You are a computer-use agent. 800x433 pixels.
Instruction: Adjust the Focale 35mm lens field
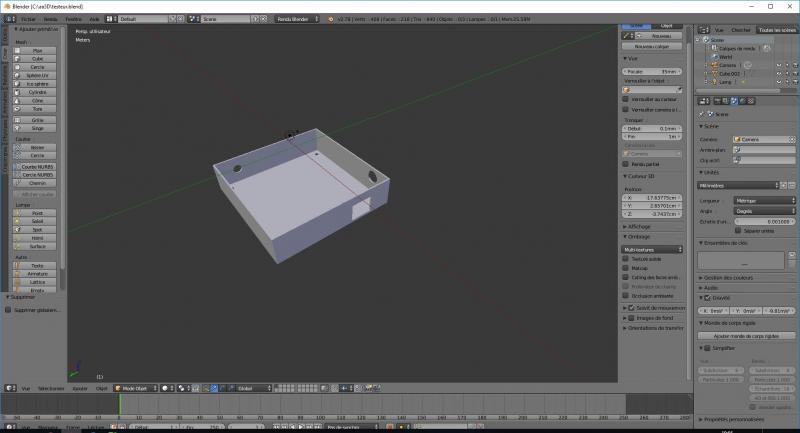tap(652, 72)
